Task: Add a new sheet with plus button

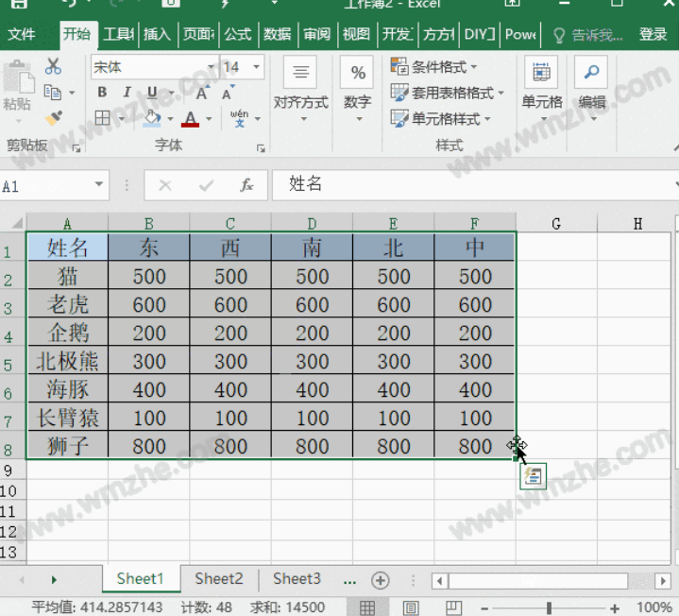Action: pos(381,580)
